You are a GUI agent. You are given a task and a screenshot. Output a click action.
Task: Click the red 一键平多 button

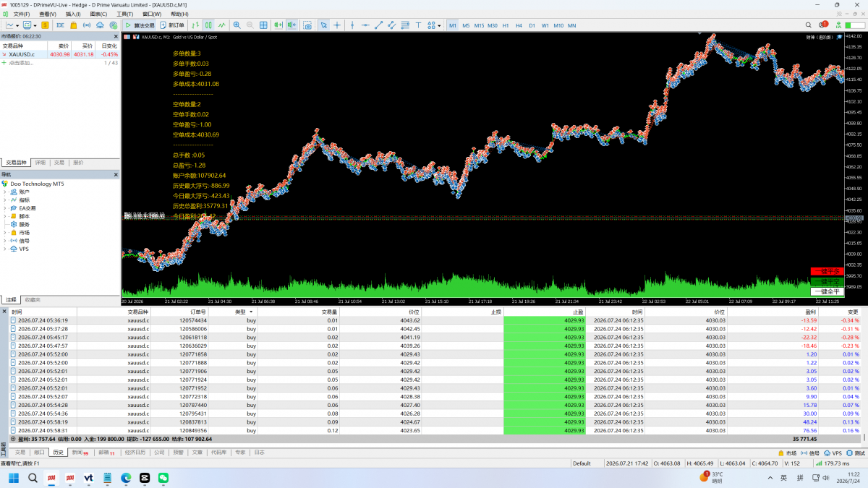[827, 271]
